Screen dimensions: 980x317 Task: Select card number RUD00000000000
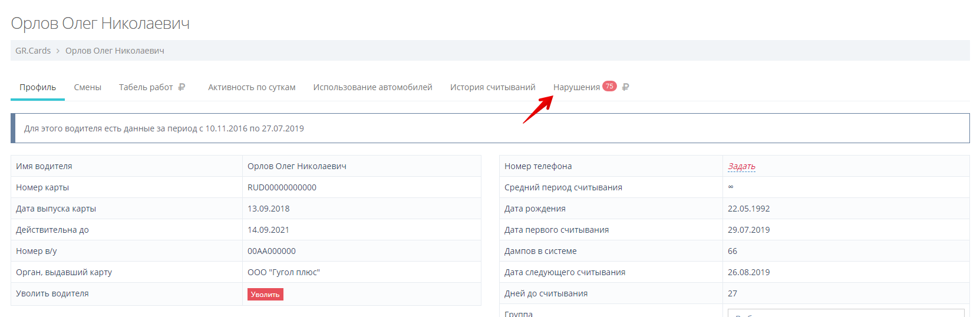(x=282, y=187)
